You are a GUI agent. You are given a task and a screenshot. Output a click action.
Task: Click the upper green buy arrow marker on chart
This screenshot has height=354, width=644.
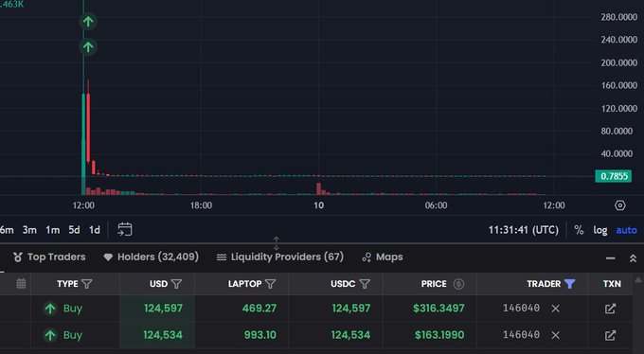pyautogui.click(x=88, y=22)
